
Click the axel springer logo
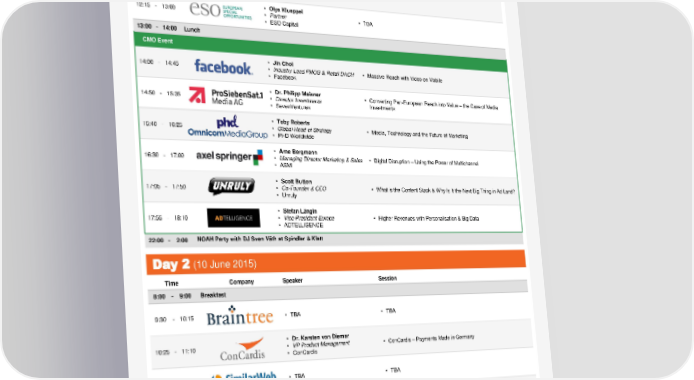(x=229, y=157)
